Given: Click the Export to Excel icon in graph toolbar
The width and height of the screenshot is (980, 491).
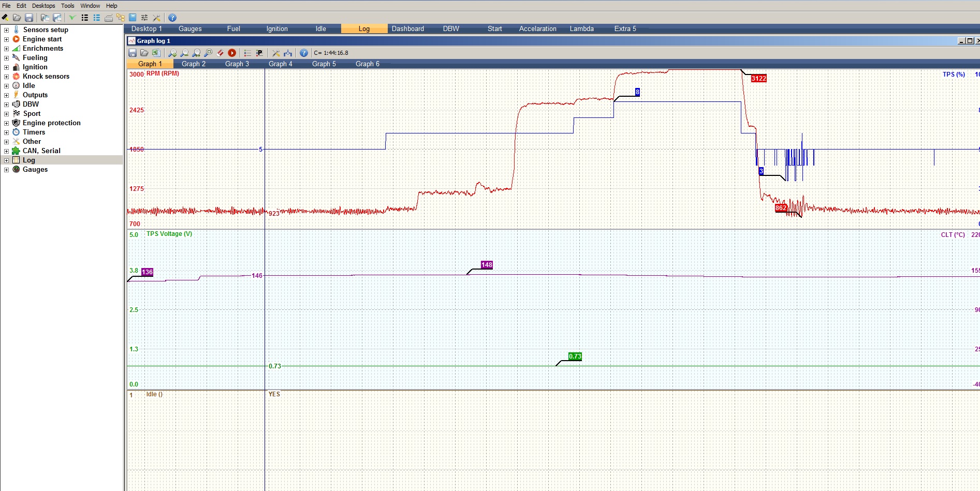Looking at the screenshot, I should [x=156, y=53].
